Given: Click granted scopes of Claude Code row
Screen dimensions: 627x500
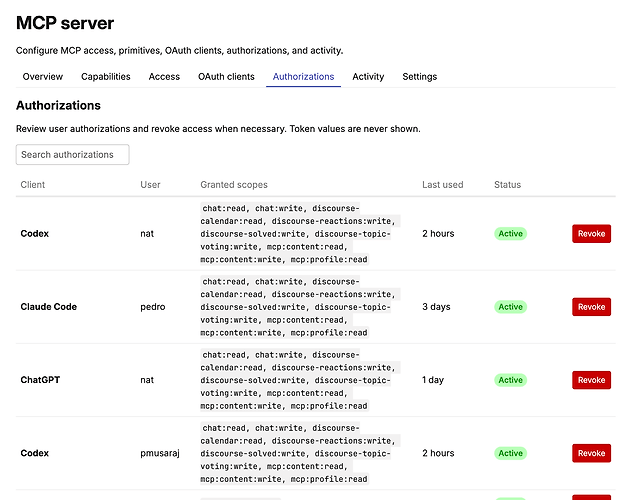Looking at the screenshot, I should [x=300, y=307].
